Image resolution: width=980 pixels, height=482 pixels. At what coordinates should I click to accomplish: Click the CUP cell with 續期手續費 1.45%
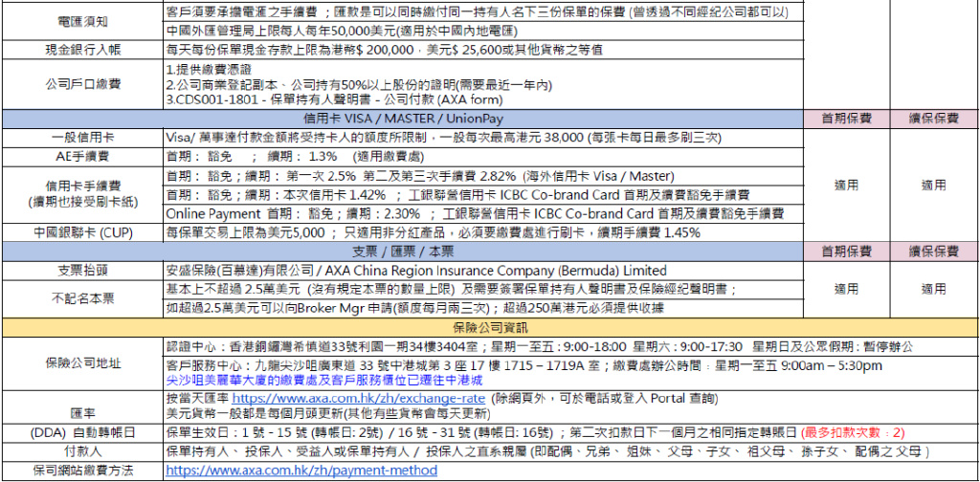(x=482, y=233)
